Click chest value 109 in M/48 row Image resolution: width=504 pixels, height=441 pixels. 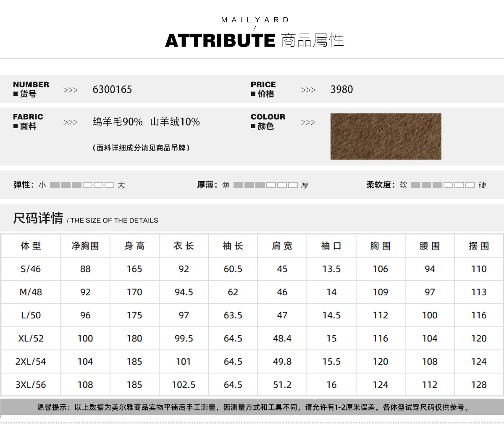[381, 292]
